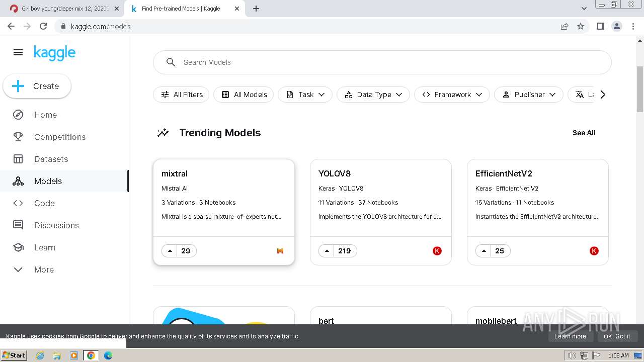The width and height of the screenshot is (644, 362).
Task: Click the volume icon in system tray
Action: point(572,355)
